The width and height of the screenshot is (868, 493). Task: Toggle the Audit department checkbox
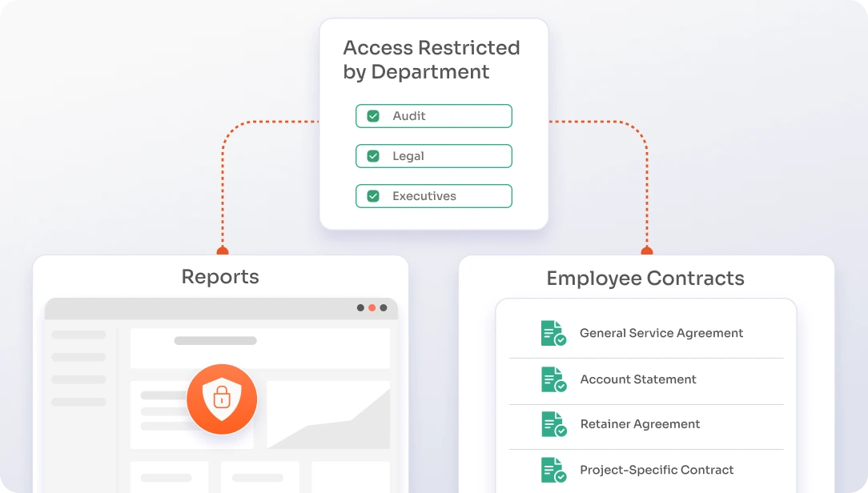(x=373, y=116)
